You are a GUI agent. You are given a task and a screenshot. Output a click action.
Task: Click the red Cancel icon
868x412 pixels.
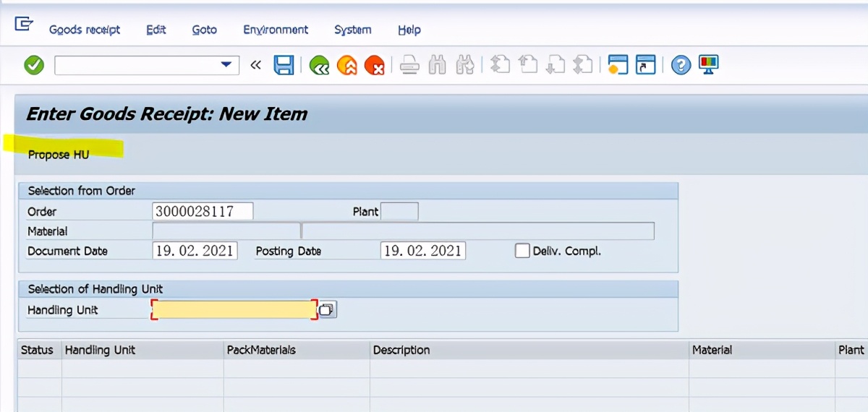tap(374, 66)
